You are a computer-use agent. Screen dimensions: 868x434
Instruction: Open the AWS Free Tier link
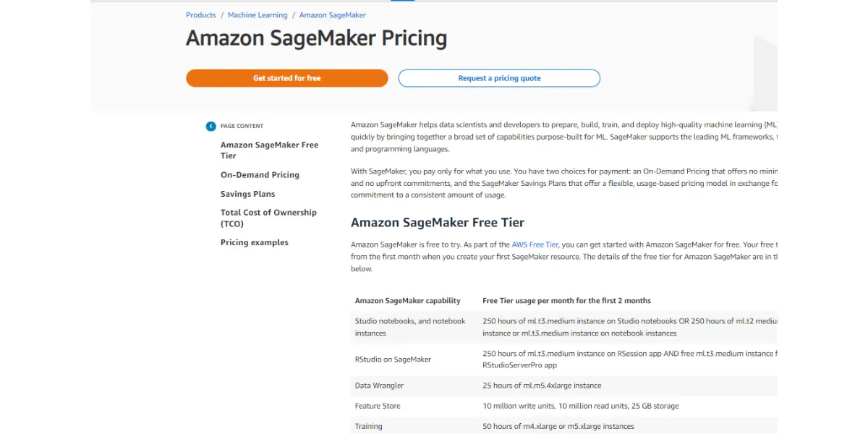point(535,244)
